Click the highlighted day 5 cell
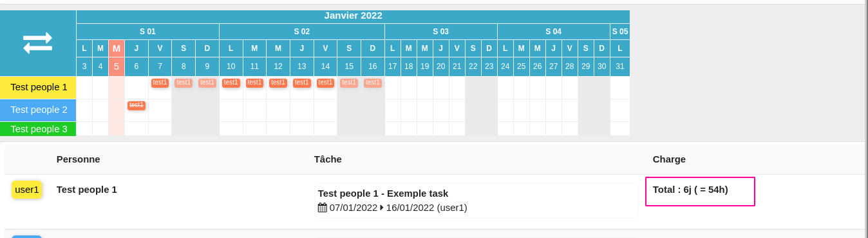Viewport: 868px width, 238px height. (x=117, y=66)
